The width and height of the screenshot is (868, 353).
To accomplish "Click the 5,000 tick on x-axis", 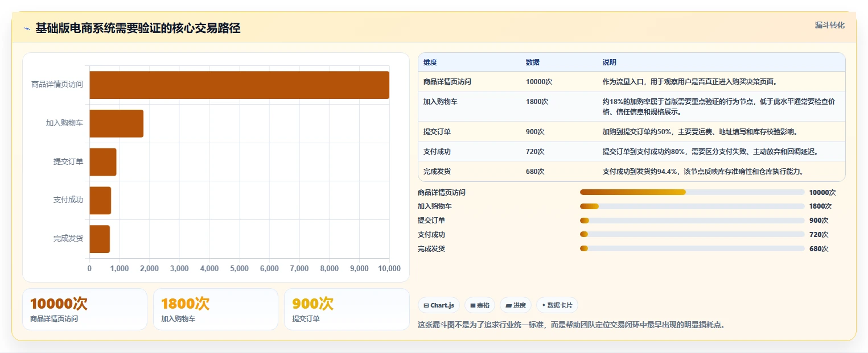I will pyautogui.click(x=239, y=268).
